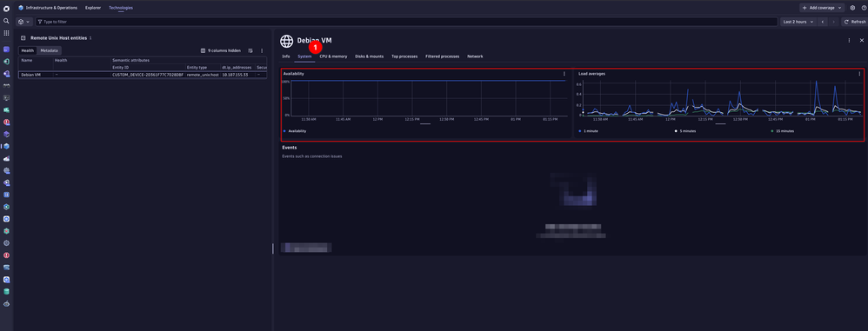Click the panel divider handle
Image resolution: width=868 pixels, height=331 pixels.
273,248
